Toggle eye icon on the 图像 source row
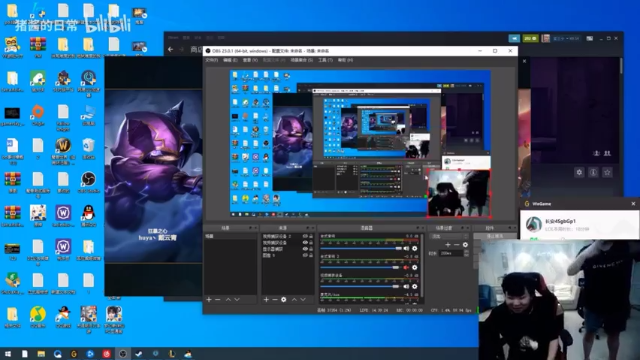 click(305, 255)
